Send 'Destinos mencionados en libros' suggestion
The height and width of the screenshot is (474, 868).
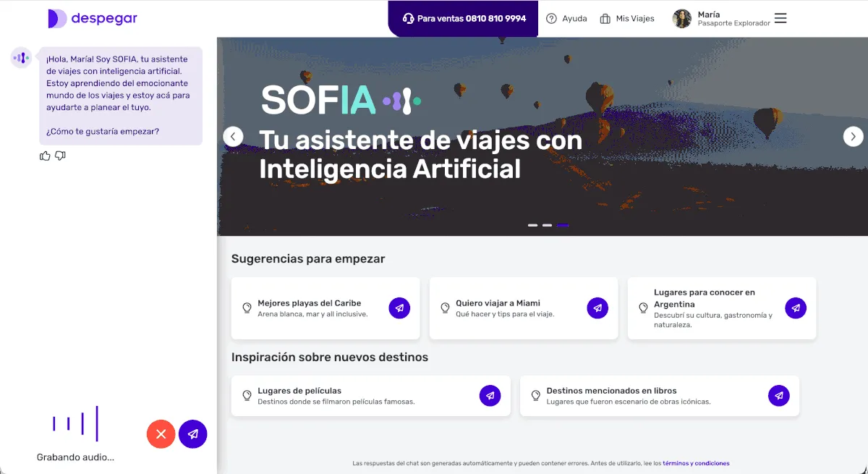click(x=779, y=396)
